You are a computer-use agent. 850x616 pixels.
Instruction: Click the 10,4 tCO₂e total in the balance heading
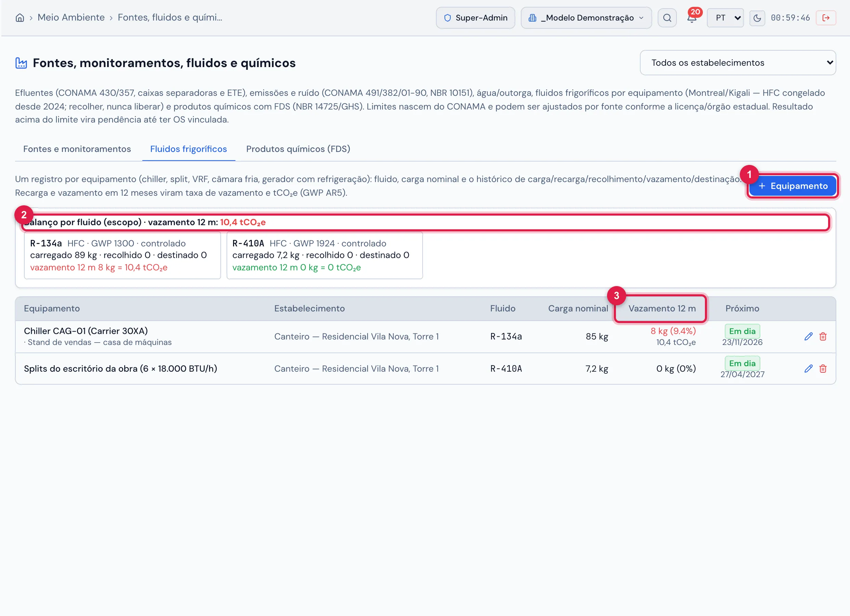(x=243, y=222)
